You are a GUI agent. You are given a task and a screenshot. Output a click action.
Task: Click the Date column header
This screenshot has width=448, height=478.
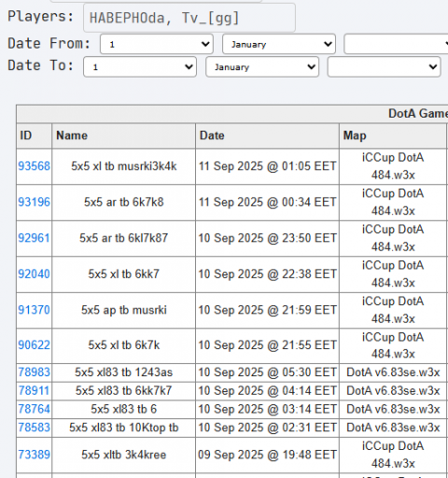click(267, 135)
